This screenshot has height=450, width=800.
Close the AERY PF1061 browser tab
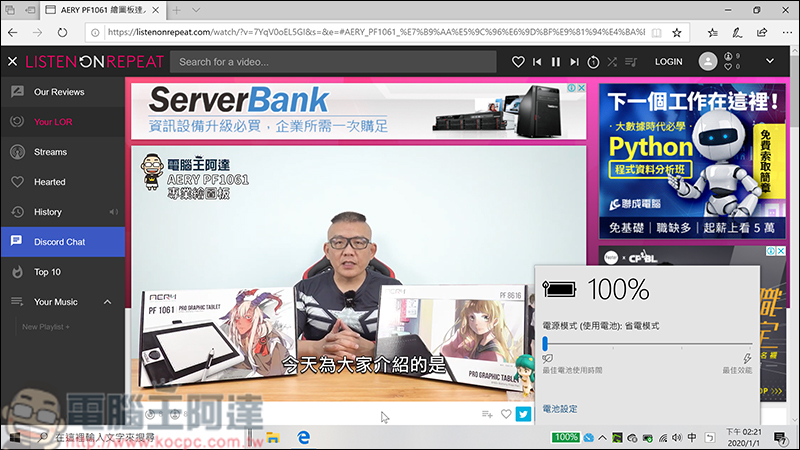156,10
